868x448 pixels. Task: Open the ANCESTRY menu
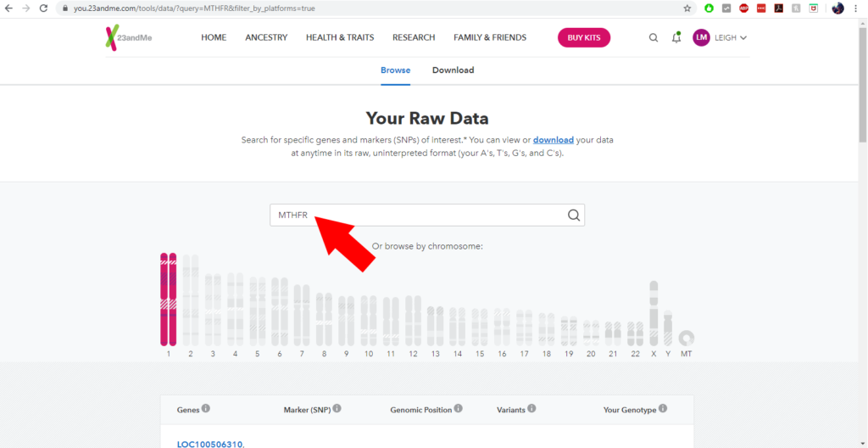coord(266,37)
